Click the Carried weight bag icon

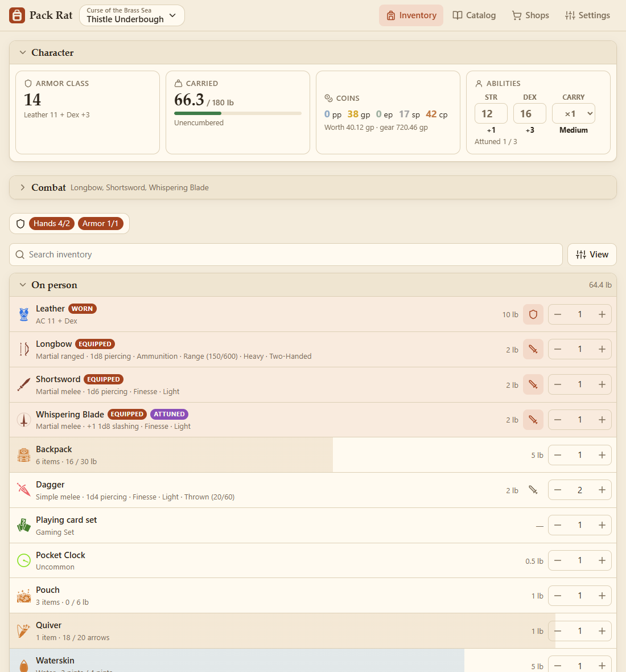179,84
